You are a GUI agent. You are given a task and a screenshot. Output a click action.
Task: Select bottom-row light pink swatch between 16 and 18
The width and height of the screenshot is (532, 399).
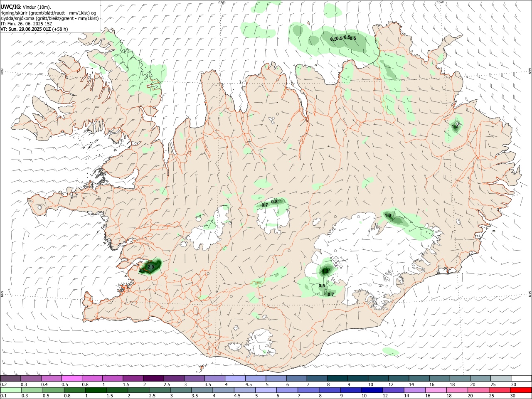pyautogui.click(x=436, y=390)
